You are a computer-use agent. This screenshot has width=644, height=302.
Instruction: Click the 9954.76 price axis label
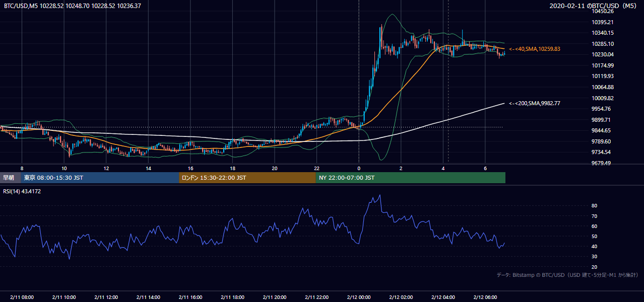pyautogui.click(x=602, y=109)
